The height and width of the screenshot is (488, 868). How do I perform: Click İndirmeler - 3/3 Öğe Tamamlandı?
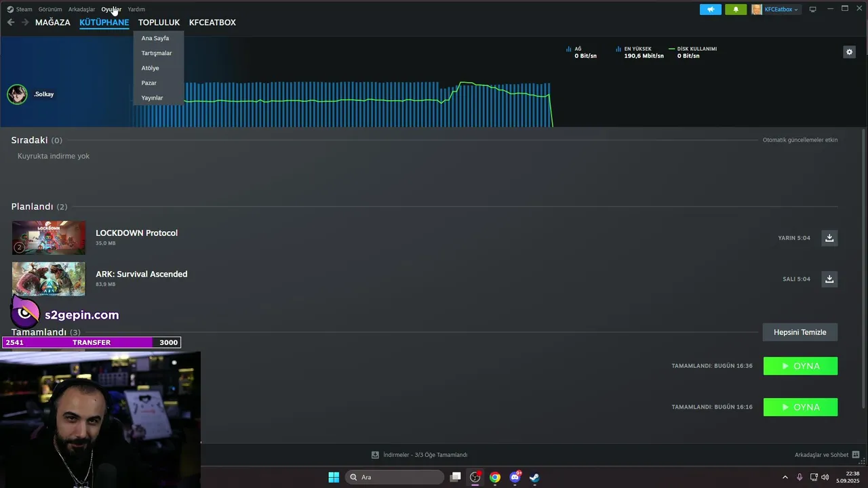425,455
